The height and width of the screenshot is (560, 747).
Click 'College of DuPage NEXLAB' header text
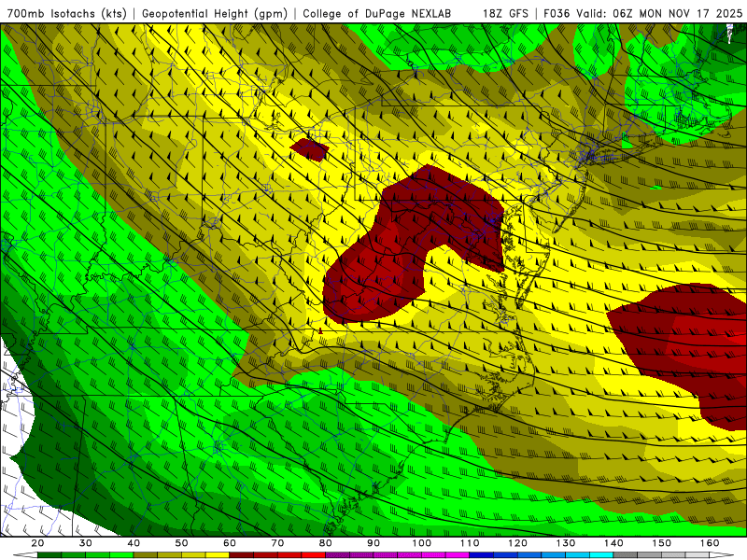point(377,13)
